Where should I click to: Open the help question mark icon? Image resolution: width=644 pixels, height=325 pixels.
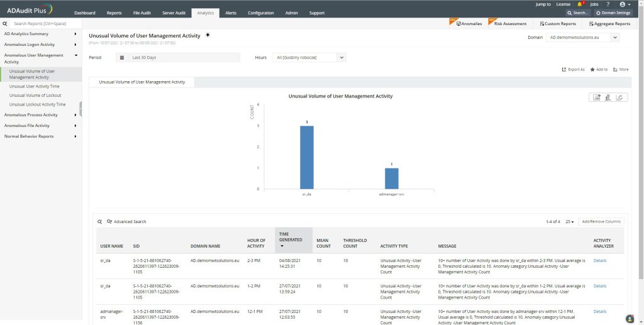point(608,4)
